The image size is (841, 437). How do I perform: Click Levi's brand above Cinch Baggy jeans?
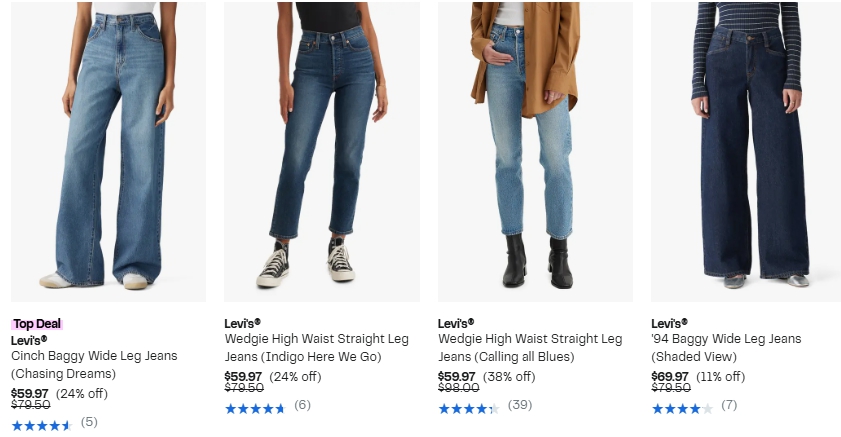click(x=29, y=340)
